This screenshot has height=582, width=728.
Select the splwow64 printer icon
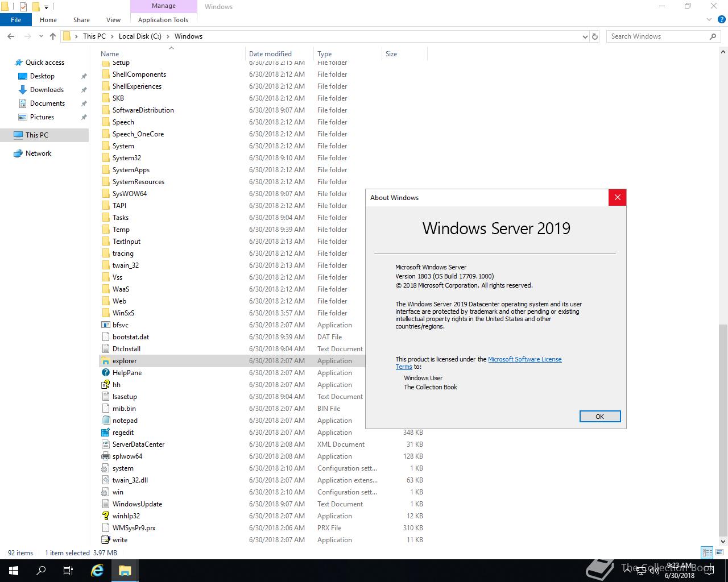tap(105, 456)
